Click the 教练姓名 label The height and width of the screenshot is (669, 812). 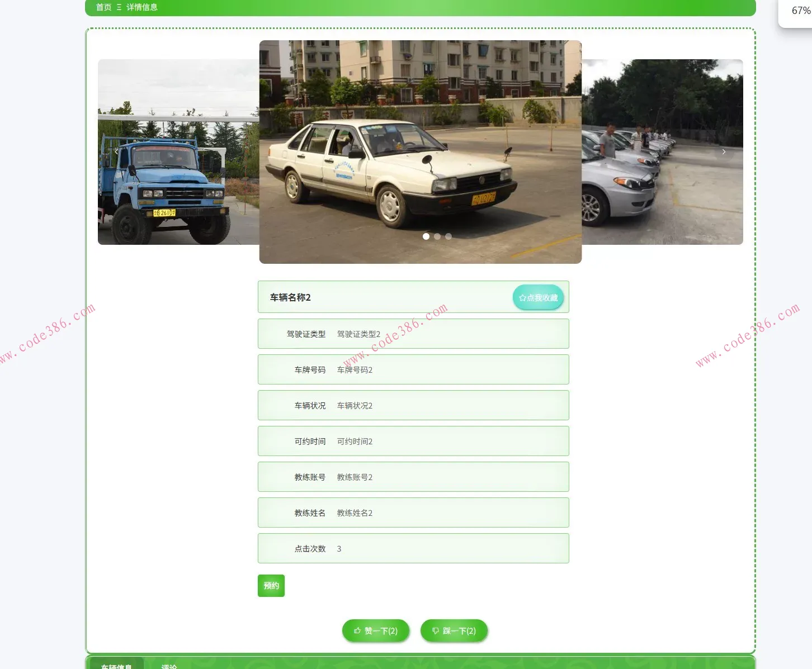310,513
